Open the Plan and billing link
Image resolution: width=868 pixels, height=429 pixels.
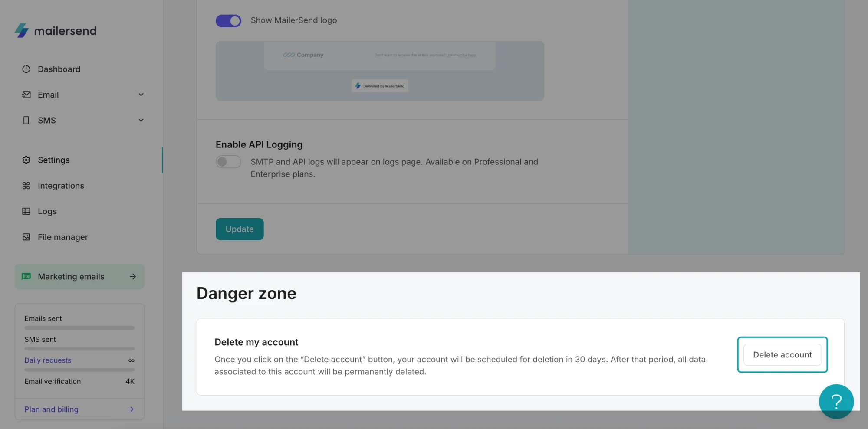coord(52,409)
